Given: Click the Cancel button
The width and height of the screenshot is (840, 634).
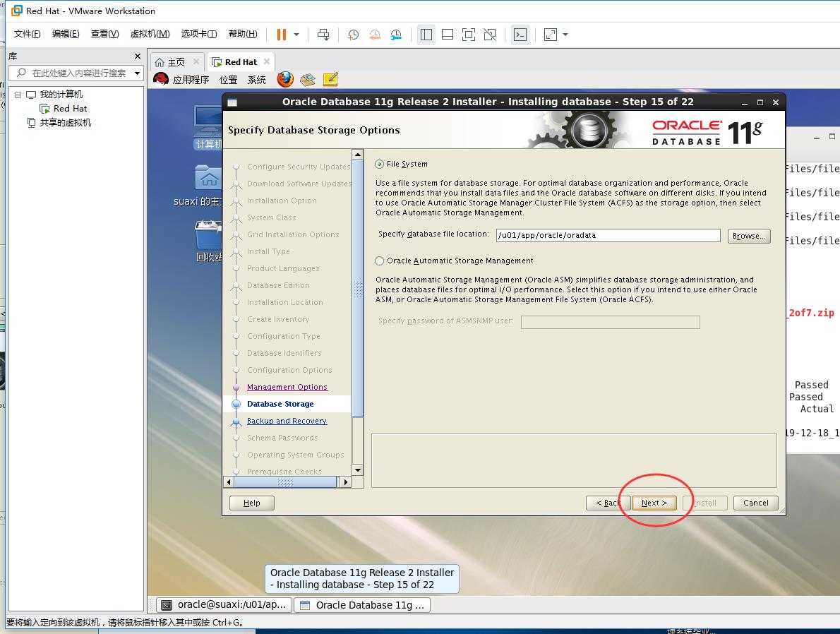Looking at the screenshot, I should click(x=755, y=503).
